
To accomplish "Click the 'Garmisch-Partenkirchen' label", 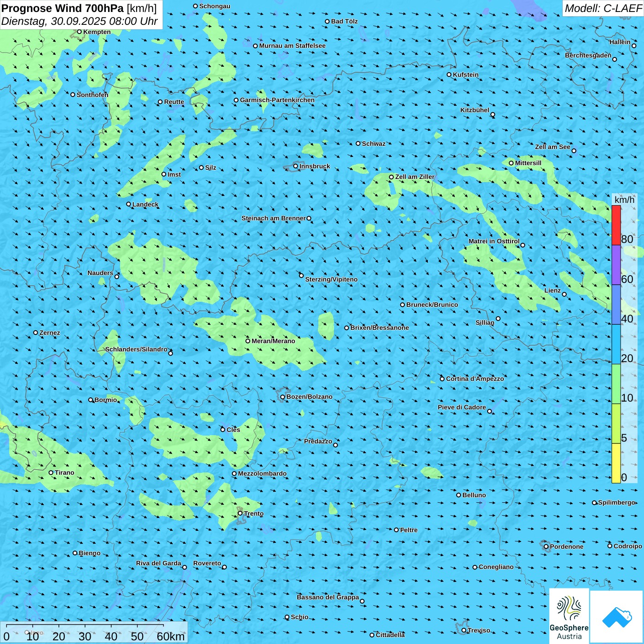I will 277,100.
